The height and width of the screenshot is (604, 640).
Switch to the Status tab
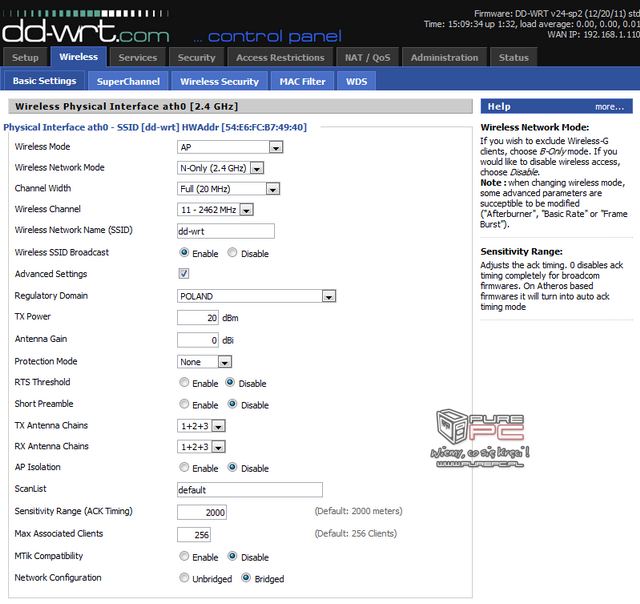[513, 57]
